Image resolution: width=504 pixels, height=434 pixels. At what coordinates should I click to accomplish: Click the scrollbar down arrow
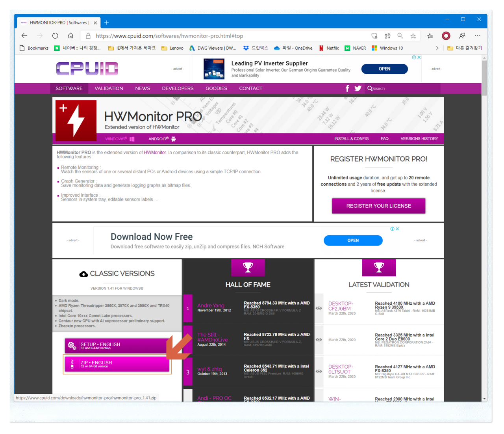pyautogui.click(x=484, y=399)
